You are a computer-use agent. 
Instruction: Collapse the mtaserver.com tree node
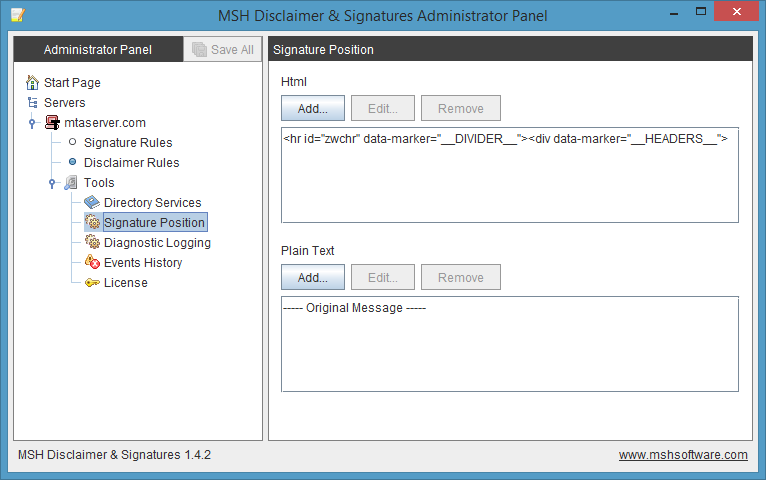point(32,124)
